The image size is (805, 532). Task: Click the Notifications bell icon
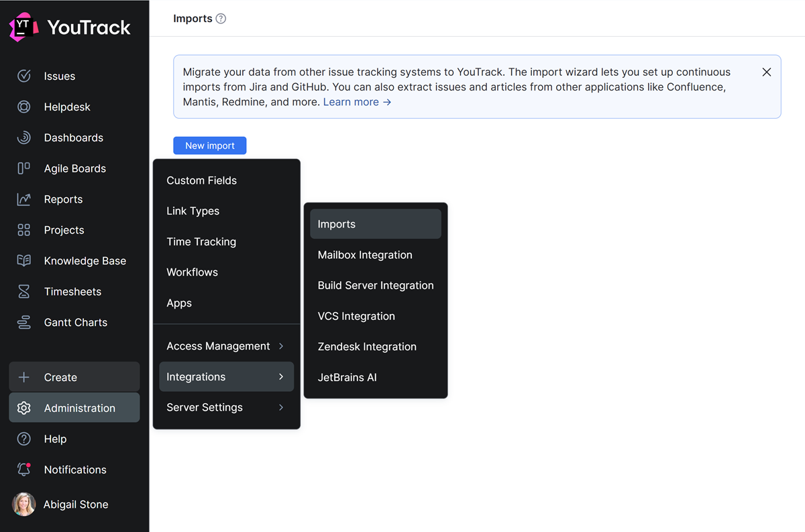[x=24, y=470]
